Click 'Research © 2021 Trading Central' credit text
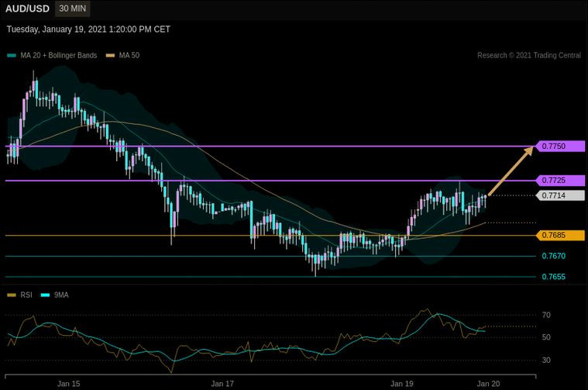Image resolution: width=588 pixels, height=390 pixels. point(529,55)
